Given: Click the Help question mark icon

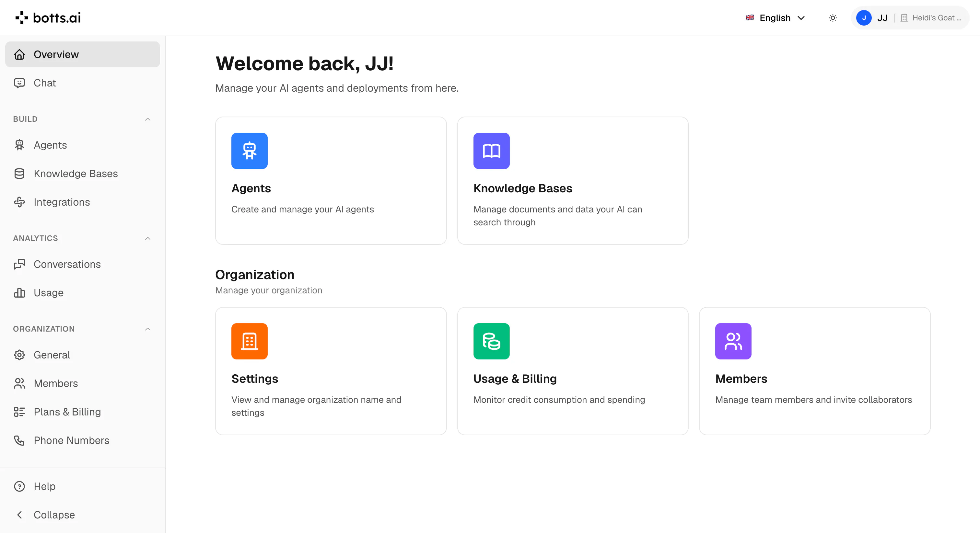Looking at the screenshot, I should point(19,487).
